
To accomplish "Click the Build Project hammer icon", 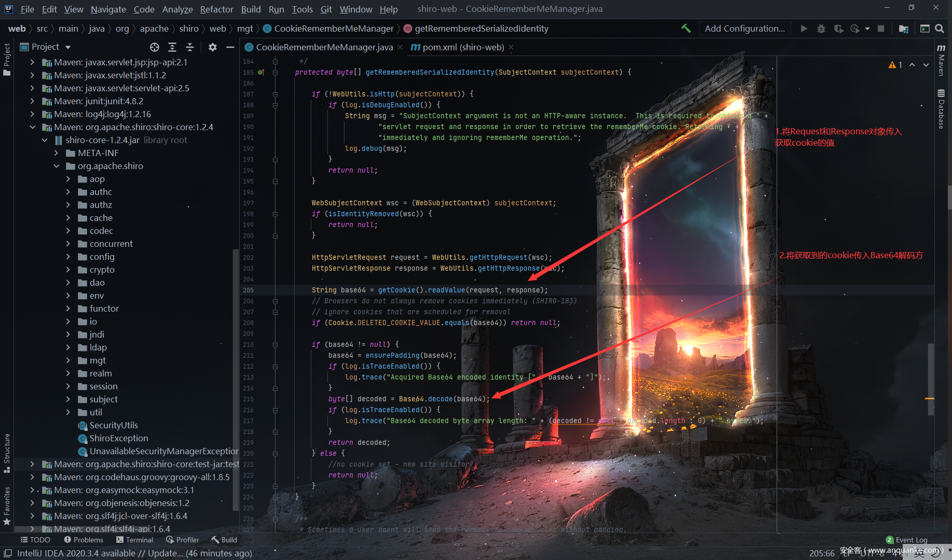I will tap(686, 29).
